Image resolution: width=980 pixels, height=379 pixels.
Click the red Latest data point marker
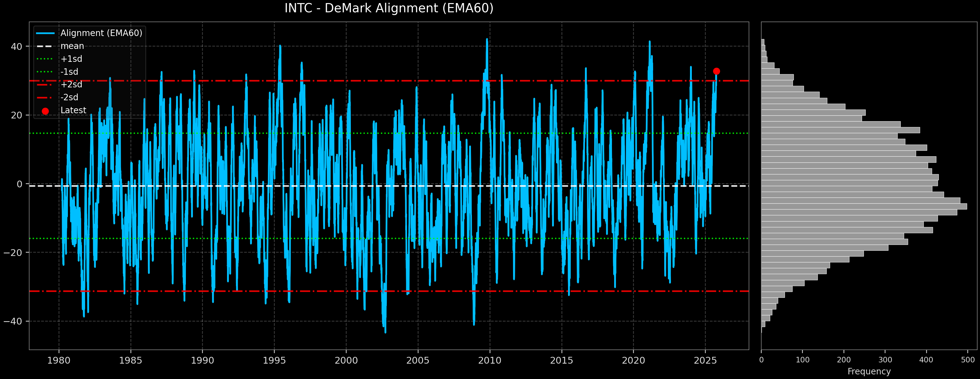[x=716, y=71]
